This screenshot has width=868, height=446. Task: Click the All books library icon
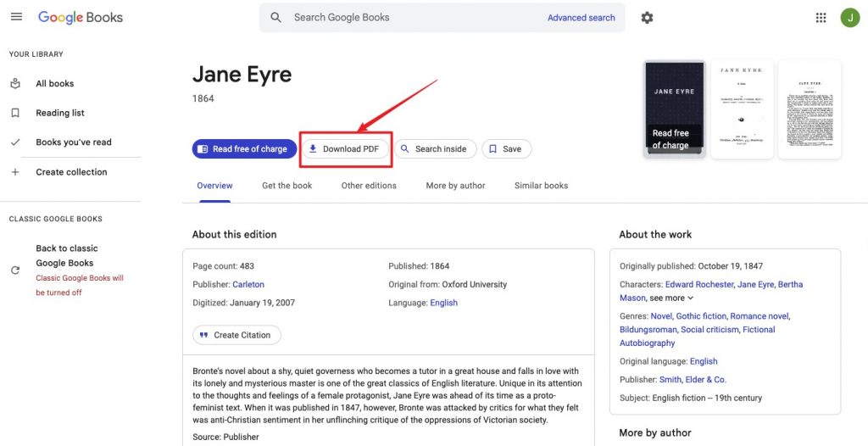click(15, 84)
